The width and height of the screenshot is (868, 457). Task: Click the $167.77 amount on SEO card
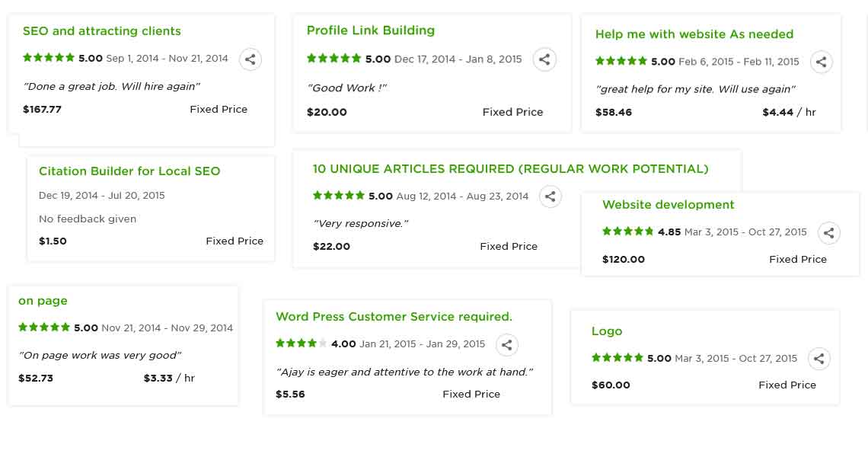[43, 110]
